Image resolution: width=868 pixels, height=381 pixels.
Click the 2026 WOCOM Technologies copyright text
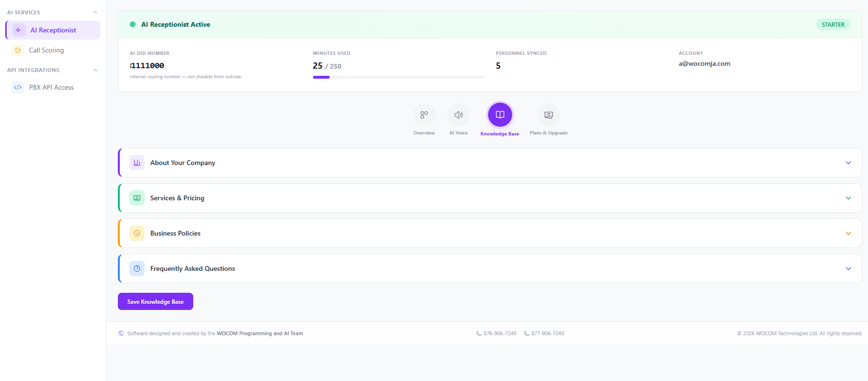pyautogui.click(x=800, y=333)
